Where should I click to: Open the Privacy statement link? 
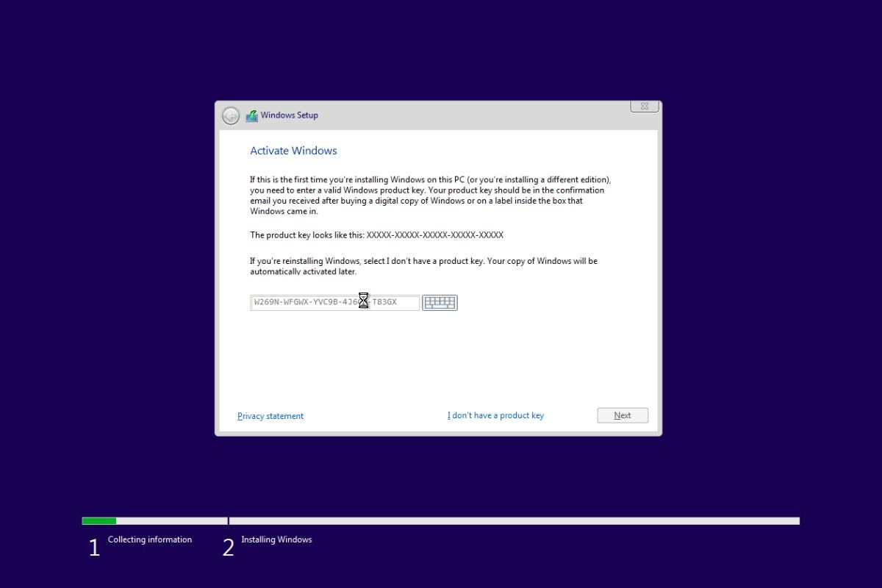coord(270,416)
